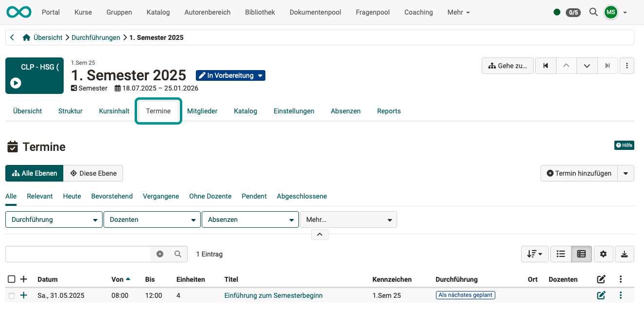Click the download/export icon for the Termine list
The width and height of the screenshot is (644, 310).
(x=624, y=254)
